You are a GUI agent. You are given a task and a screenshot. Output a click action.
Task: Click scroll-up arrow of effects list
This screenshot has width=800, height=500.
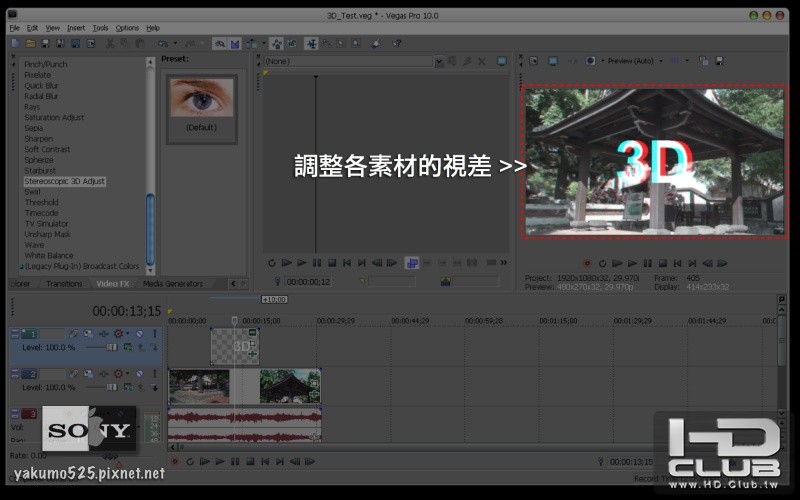[150, 62]
